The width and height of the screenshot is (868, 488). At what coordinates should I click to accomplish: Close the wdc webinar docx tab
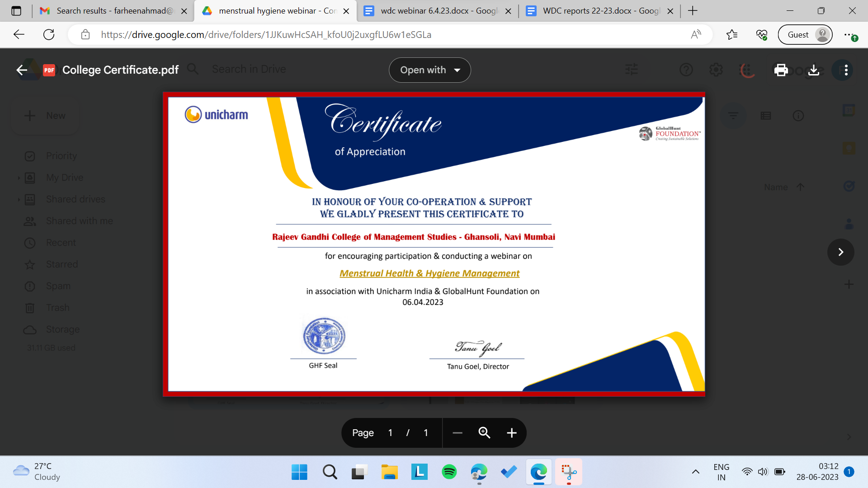[x=508, y=11]
